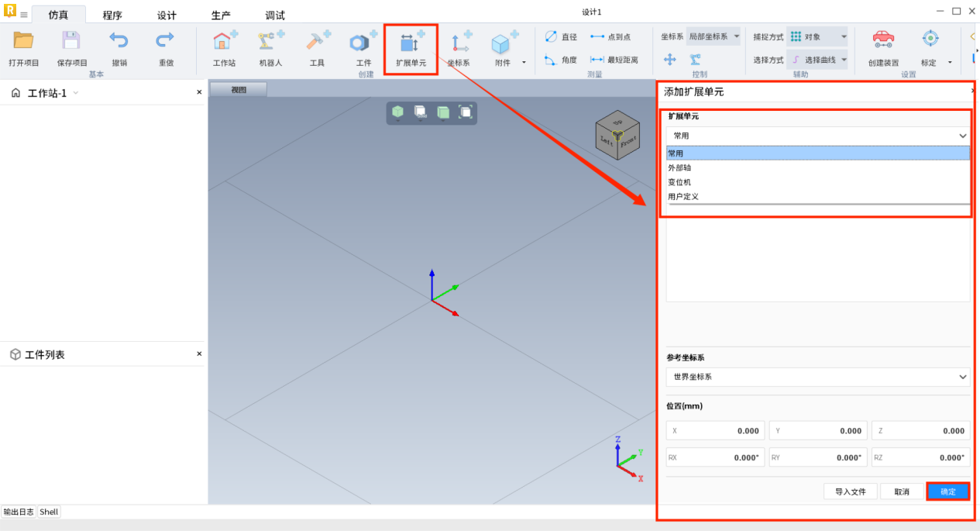980x531 pixels.
Task: Switch to the 程序 tab
Action: [112, 15]
